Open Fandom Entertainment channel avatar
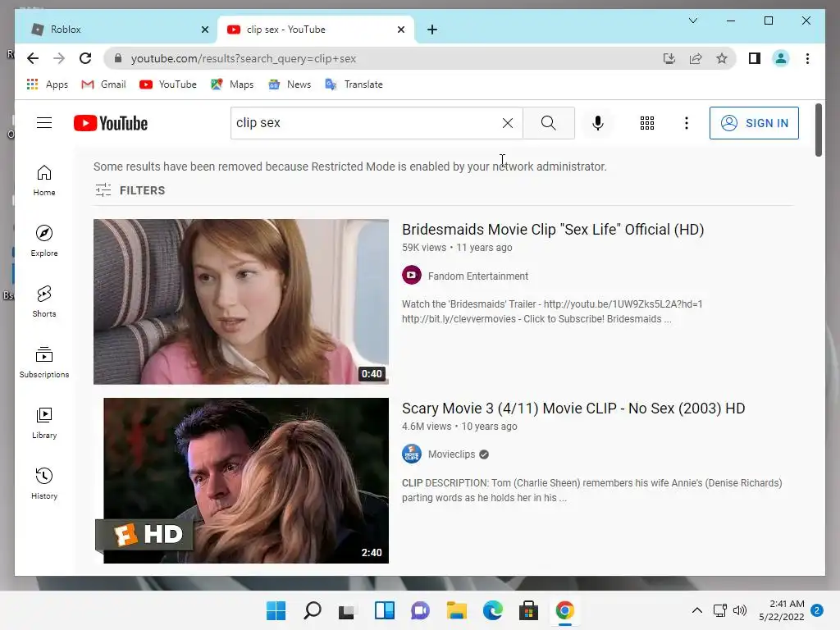 coord(412,276)
